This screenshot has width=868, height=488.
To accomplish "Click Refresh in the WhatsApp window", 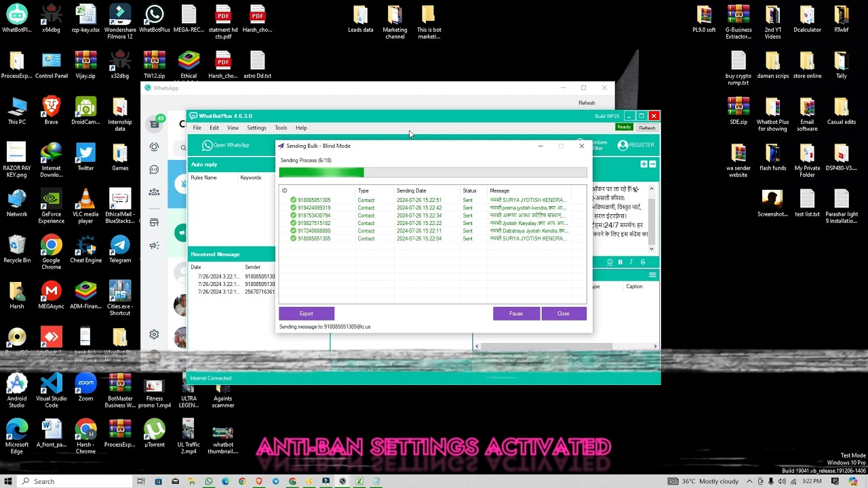I will pos(587,103).
